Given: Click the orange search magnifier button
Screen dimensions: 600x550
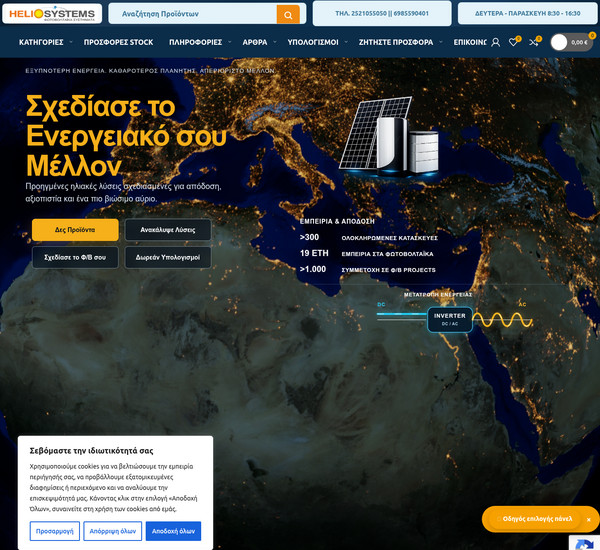Looking at the screenshot, I should pyautogui.click(x=288, y=15).
